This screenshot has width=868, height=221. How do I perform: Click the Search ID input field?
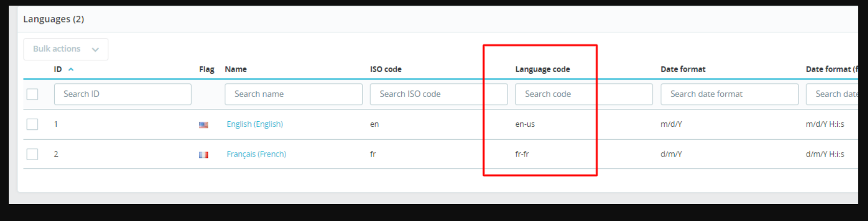coord(123,94)
